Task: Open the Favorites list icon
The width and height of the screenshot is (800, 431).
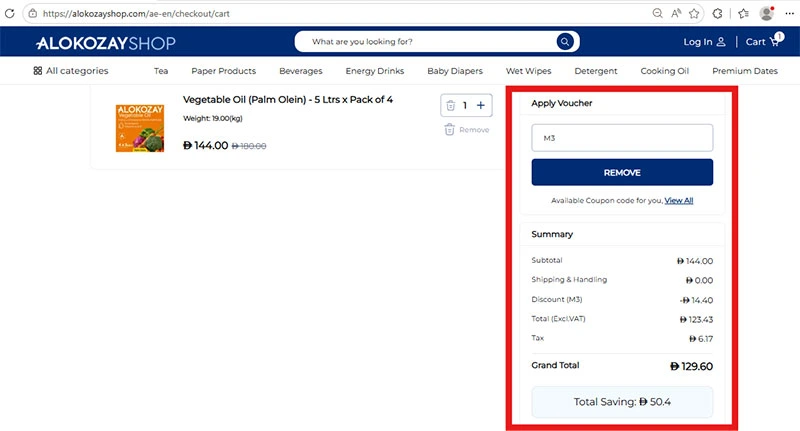Action: coord(743,14)
